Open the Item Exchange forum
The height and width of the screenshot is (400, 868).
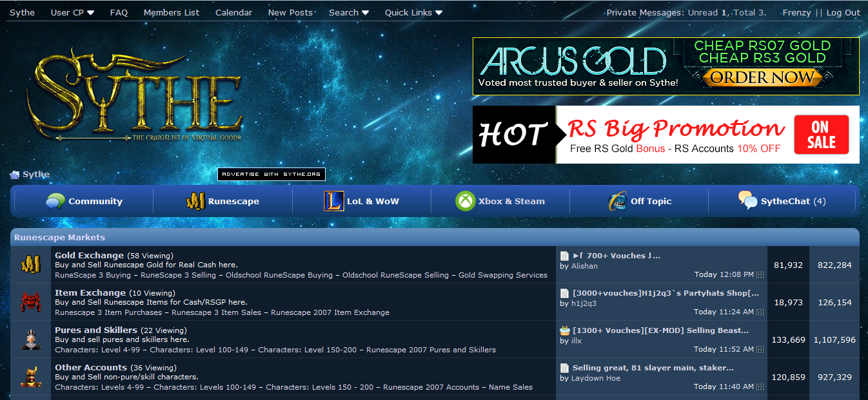tap(90, 292)
